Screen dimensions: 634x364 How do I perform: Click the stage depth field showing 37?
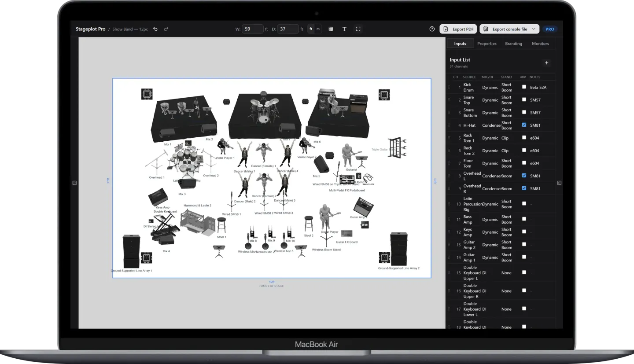tap(288, 29)
